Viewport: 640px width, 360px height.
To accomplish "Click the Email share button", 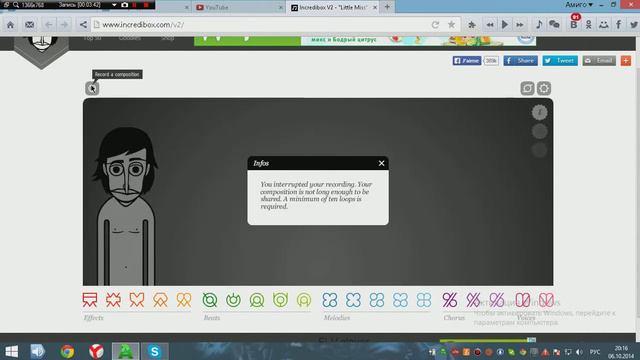I will click(x=599, y=60).
